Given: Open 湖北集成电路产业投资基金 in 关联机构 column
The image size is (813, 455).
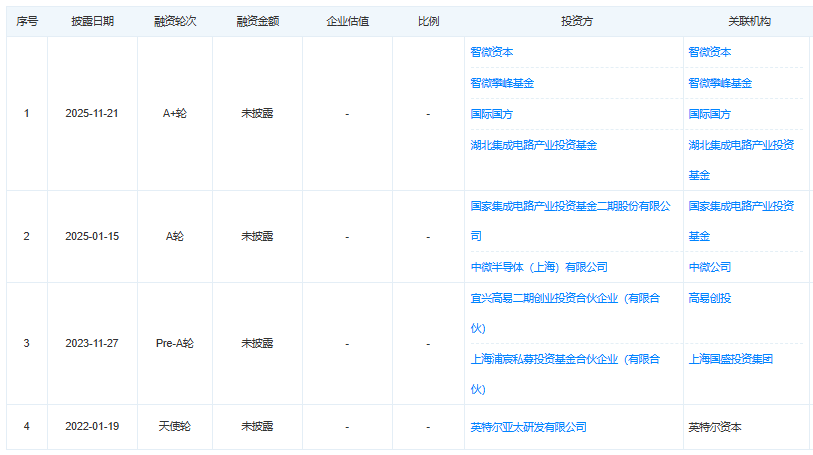Looking at the screenshot, I should pos(741,160).
